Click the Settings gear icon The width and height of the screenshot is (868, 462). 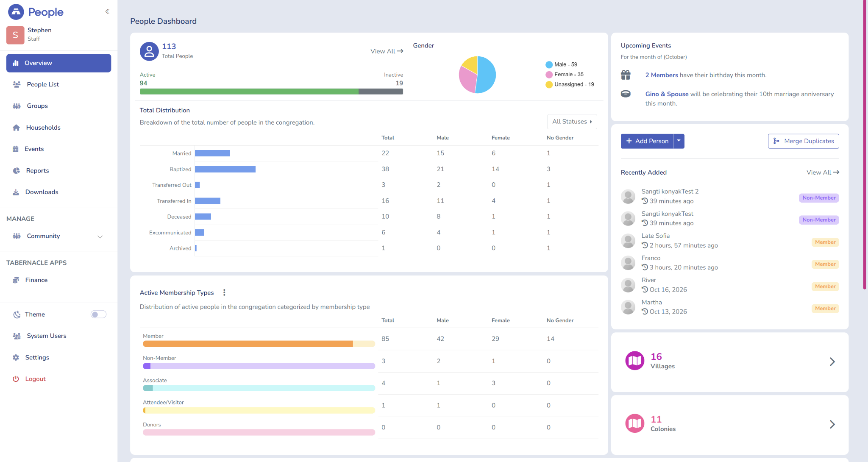pyautogui.click(x=16, y=357)
